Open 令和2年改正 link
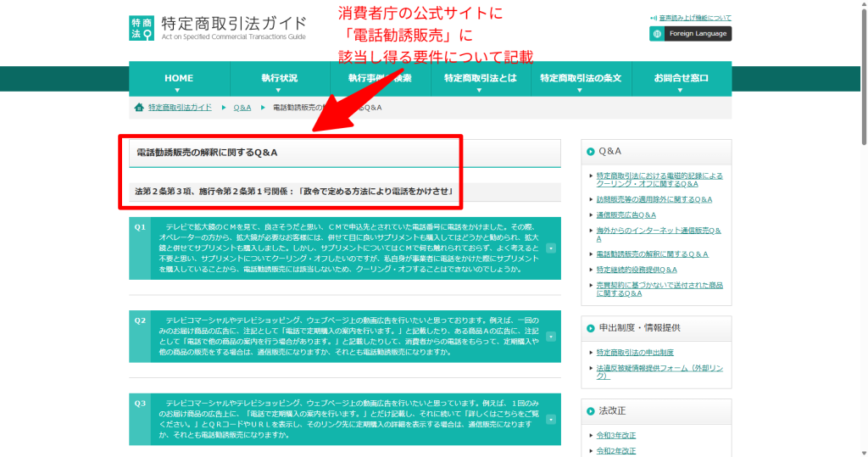 [616, 451]
